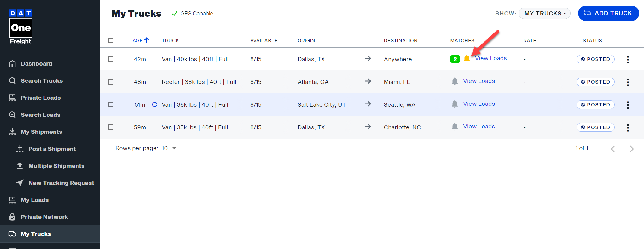The height and width of the screenshot is (249, 644).
Task: Check the select-all checkbox in the header
Action: click(111, 40)
